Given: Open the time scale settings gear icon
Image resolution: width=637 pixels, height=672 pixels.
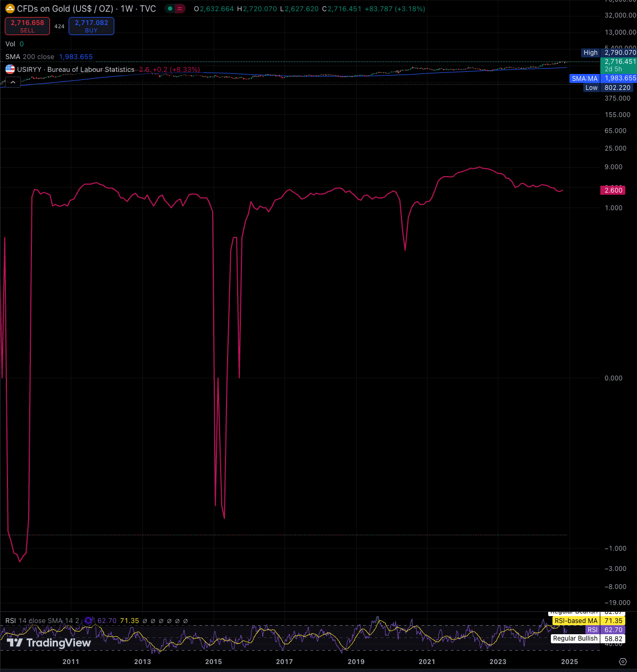Looking at the screenshot, I should (x=623, y=661).
